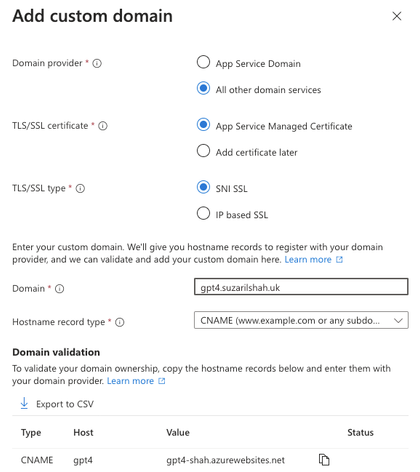Close the Add custom domain panel

click(x=397, y=16)
